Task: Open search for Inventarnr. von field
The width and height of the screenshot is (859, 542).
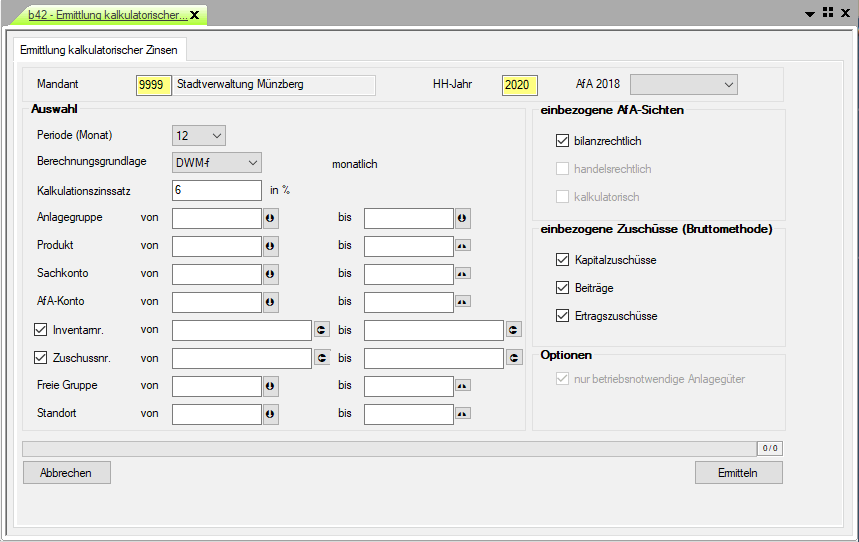Action: tap(322, 330)
